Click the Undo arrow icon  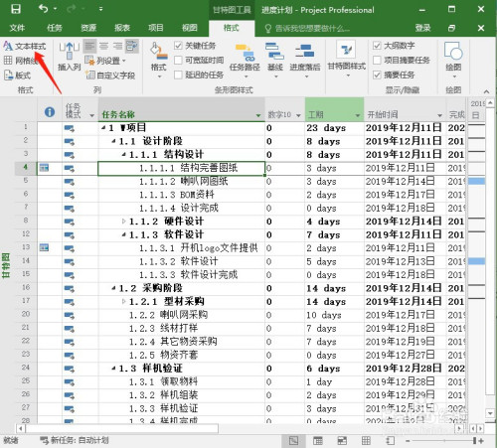44,8
